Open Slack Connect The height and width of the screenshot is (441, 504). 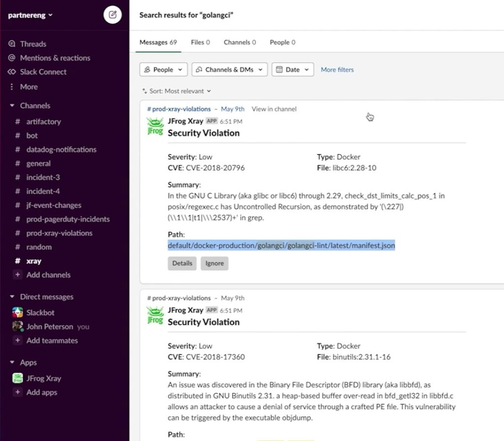(43, 71)
